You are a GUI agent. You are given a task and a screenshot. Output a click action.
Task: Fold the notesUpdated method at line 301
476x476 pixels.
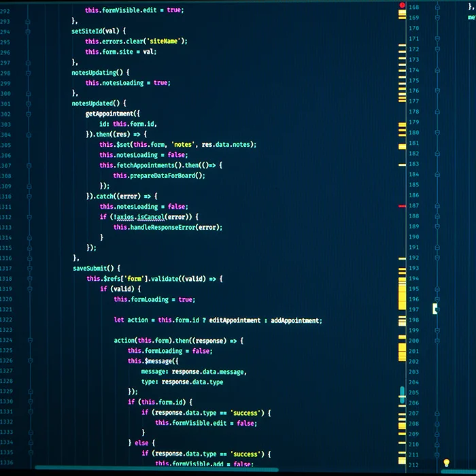pos(28,103)
